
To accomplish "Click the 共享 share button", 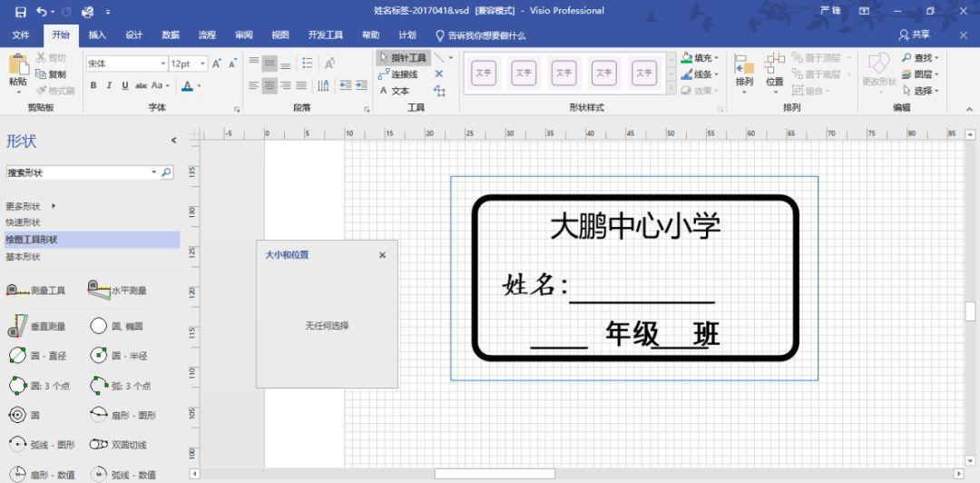I will [x=914, y=34].
